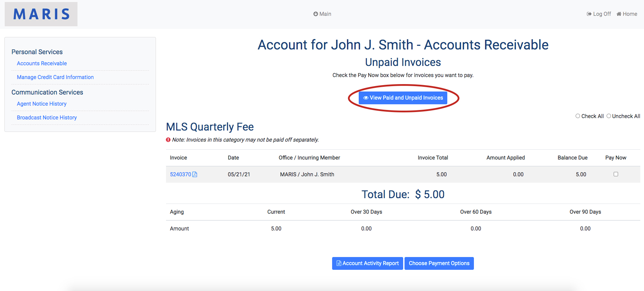Click the document icon on Account Activity Report
Image resolution: width=644 pixels, height=291 pixels.
coord(339,263)
